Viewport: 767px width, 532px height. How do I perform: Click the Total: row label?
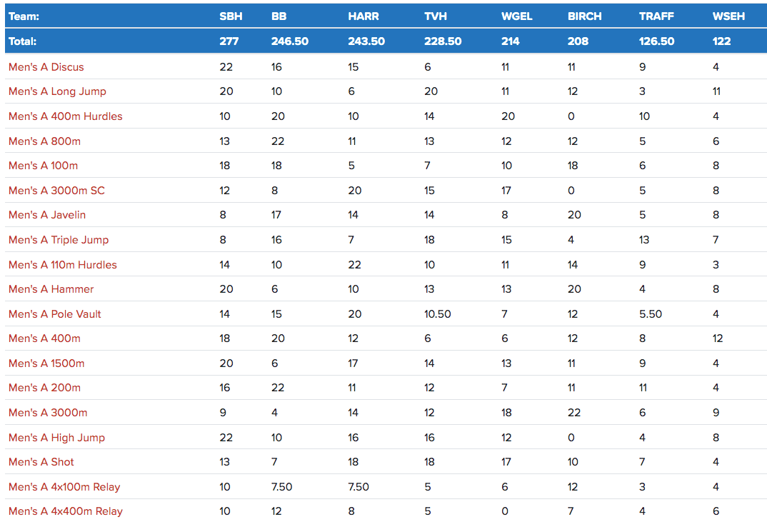pos(23,41)
